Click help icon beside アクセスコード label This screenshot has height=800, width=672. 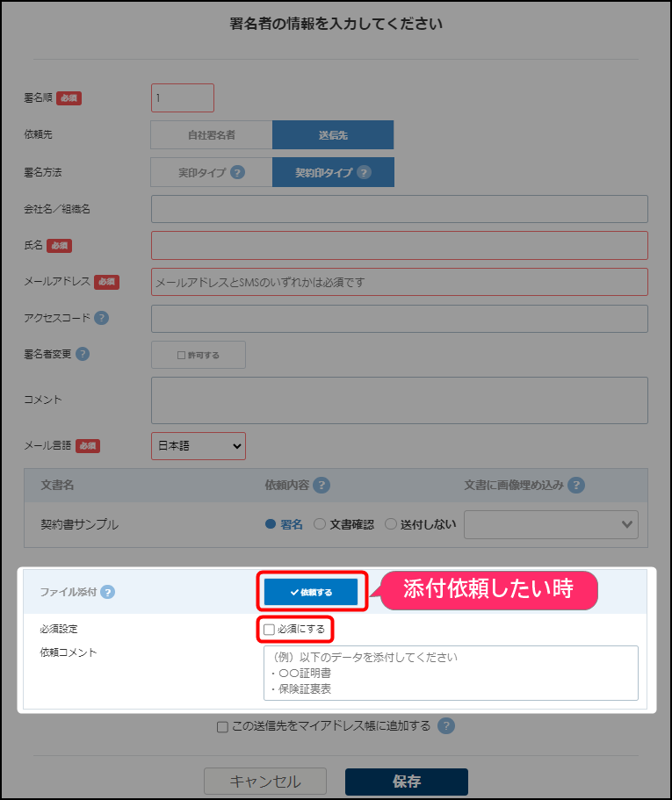[102, 318]
